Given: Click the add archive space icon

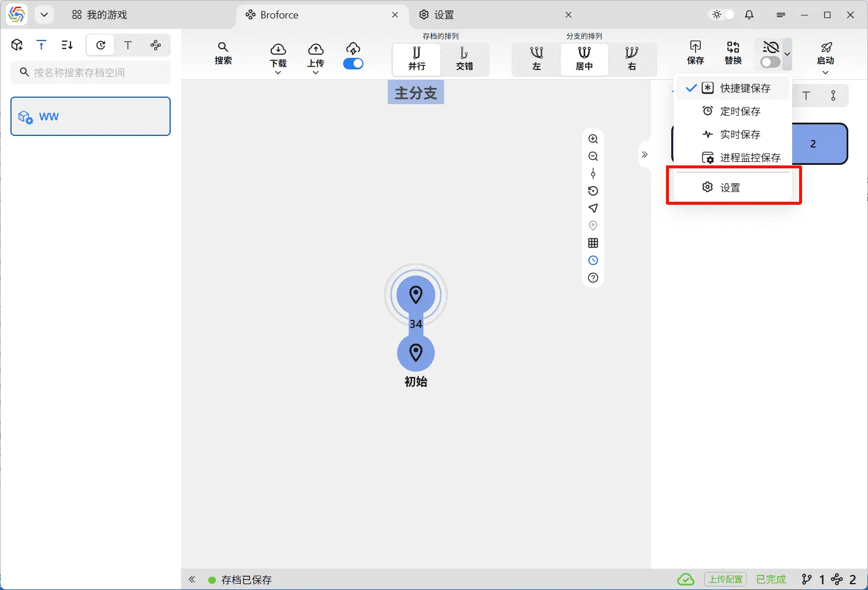Looking at the screenshot, I should [16, 45].
